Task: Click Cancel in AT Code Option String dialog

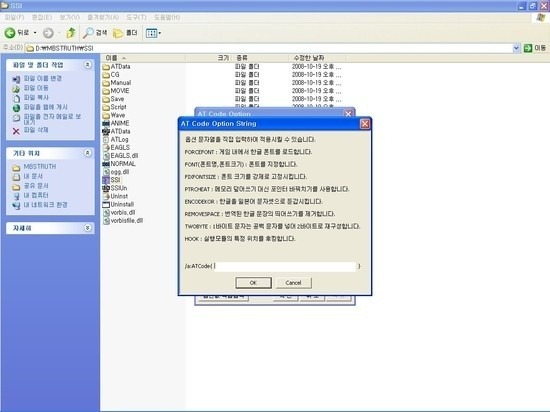Action: point(294,283)
